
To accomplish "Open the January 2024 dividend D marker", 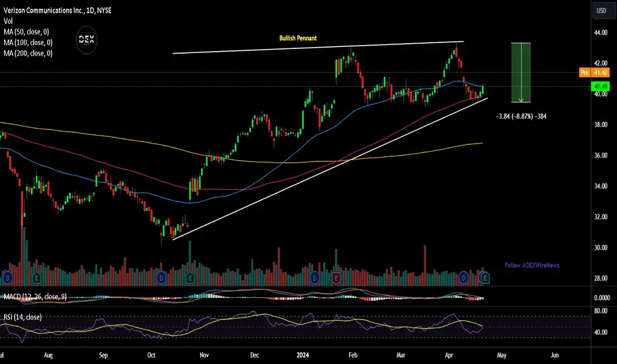I will (314, 278).
